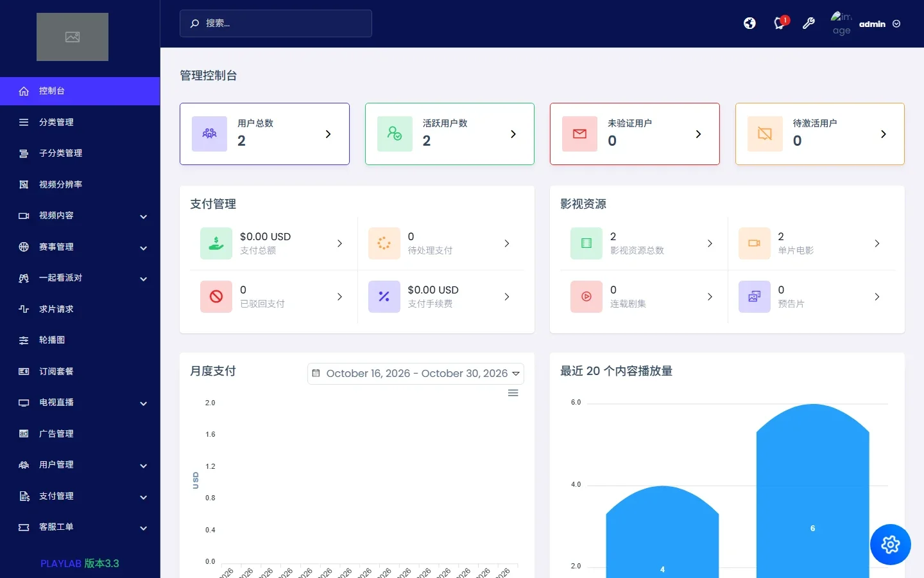
Task: Expand the 电视直播 sidebar submenu
Action: coord(80,403)
